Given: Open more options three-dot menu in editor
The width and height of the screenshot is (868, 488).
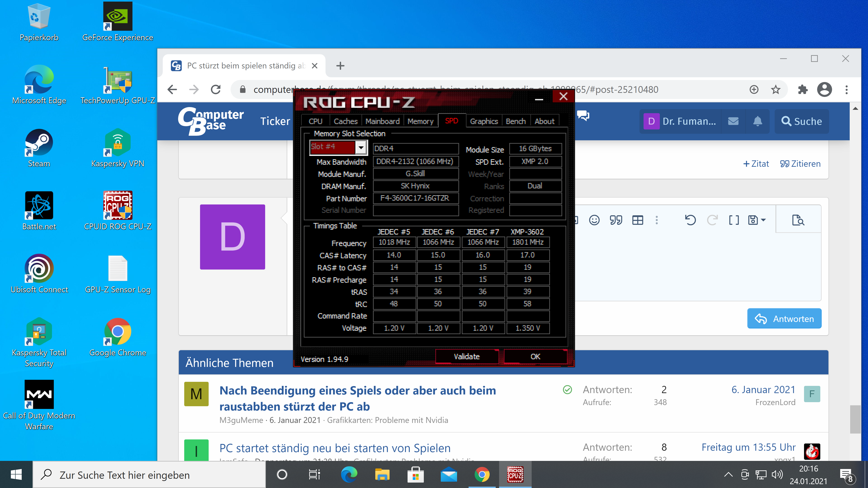Looking at the screenshot, I should pos(656,220).
